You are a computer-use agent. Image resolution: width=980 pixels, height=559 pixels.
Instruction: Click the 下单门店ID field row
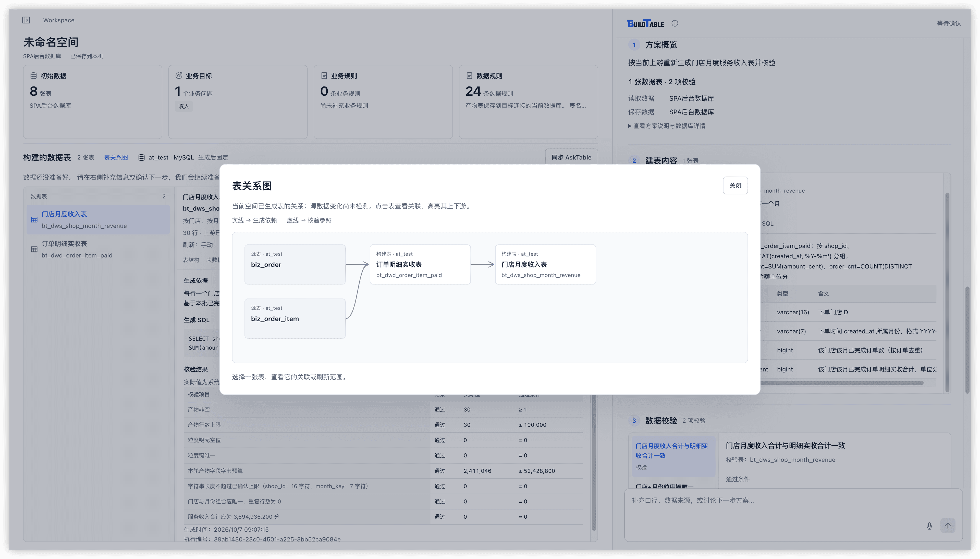pos(848,312)
